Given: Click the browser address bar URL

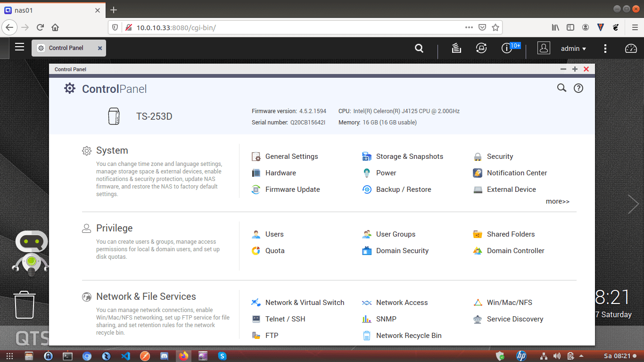Looking at the screenshot, I should click(x=176, y=27).
